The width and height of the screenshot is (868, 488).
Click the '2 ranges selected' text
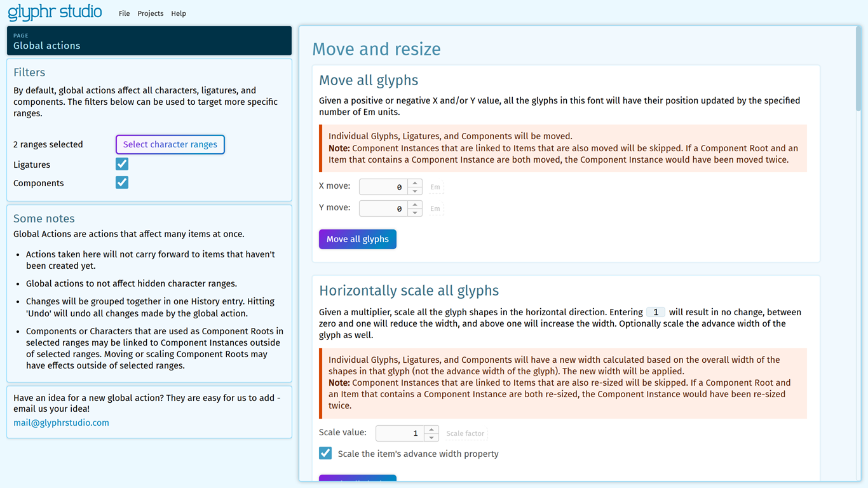pos(48,144)
